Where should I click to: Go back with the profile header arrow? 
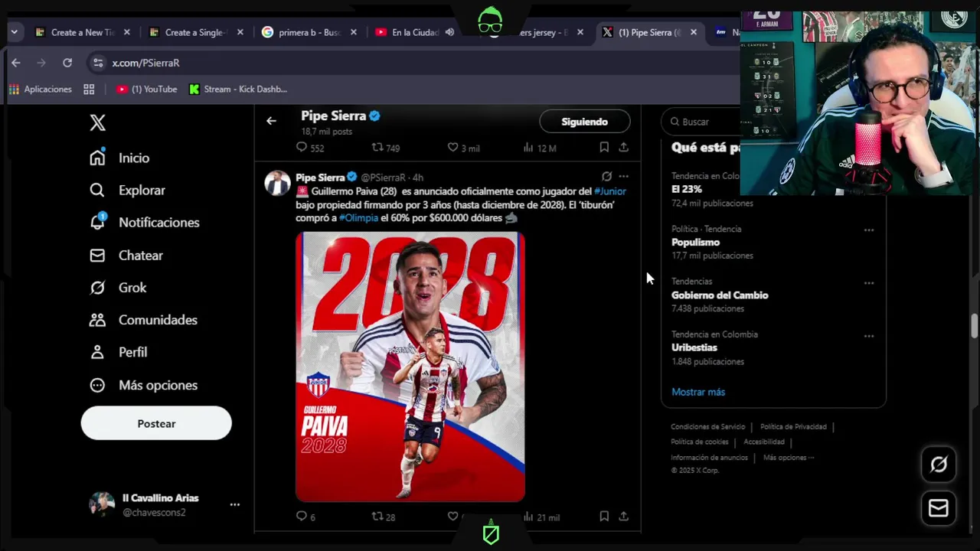(271, 121)
